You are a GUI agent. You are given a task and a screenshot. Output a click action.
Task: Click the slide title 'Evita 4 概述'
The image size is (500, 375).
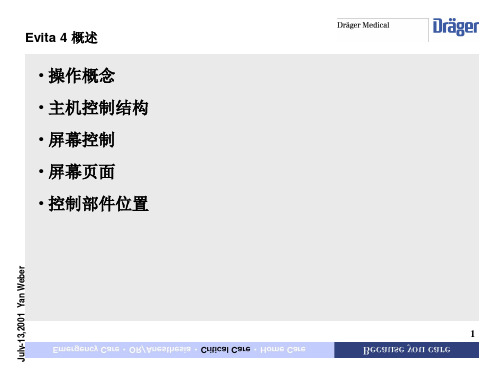(61, 38)
